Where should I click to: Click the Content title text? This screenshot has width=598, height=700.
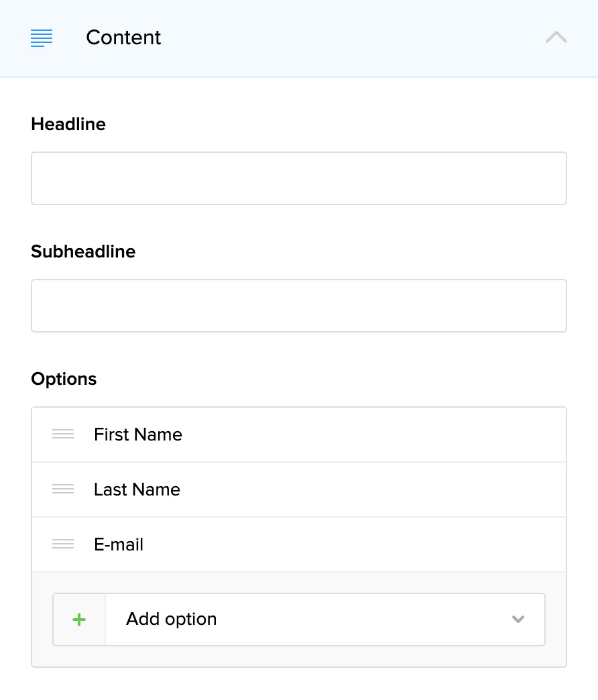click(x=123, y=38)
